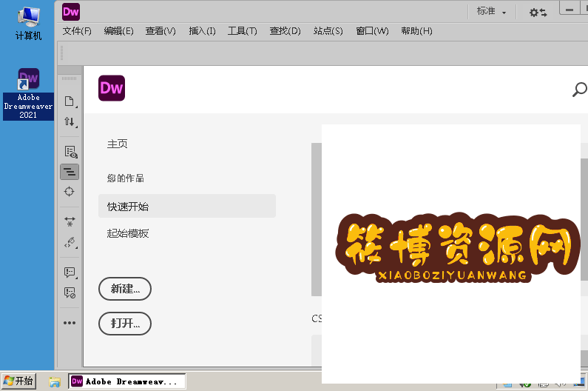Open the 帮助(H) menu

tap(416, 31)
